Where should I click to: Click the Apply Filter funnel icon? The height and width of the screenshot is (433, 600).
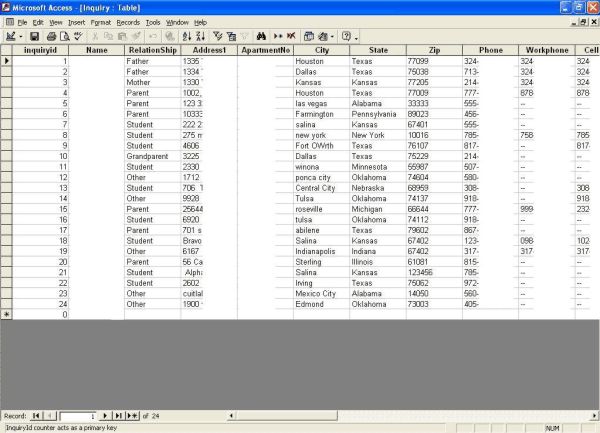click(x=245, y=36)
